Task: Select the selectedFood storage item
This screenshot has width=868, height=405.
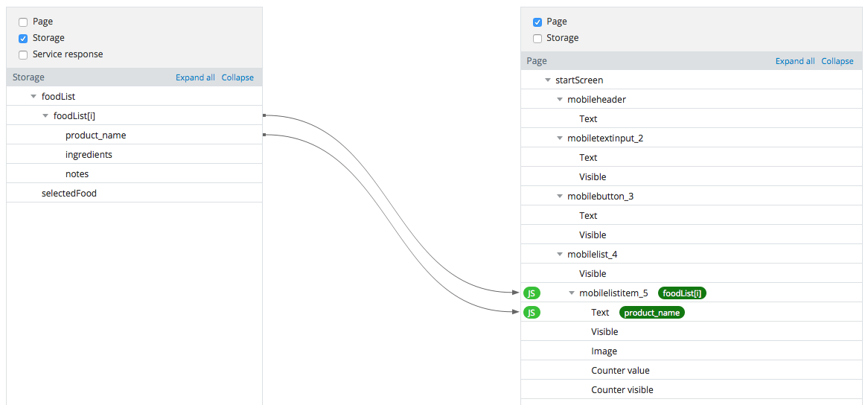Action: (134, 193)
